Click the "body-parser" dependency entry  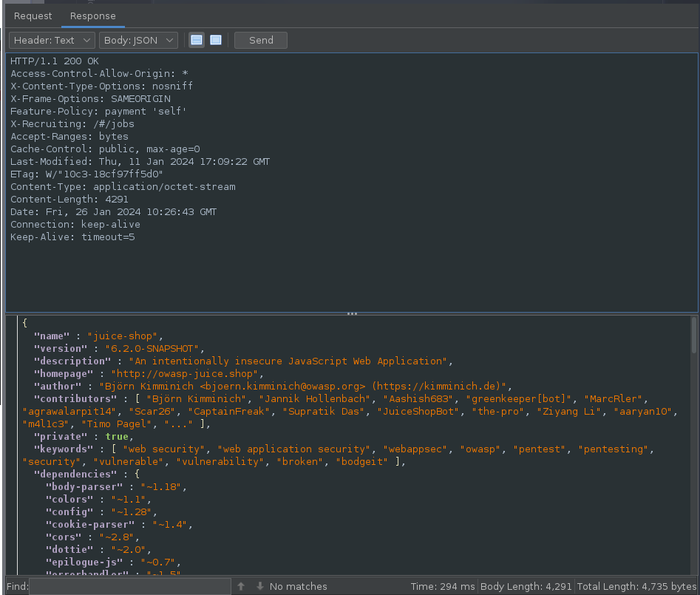[116, 486]
